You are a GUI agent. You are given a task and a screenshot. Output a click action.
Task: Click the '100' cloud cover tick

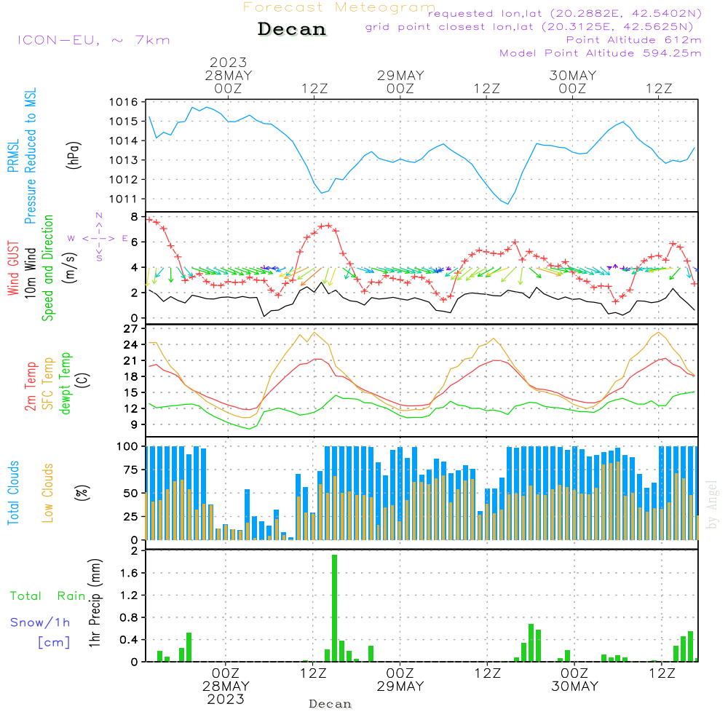(127, 446)
